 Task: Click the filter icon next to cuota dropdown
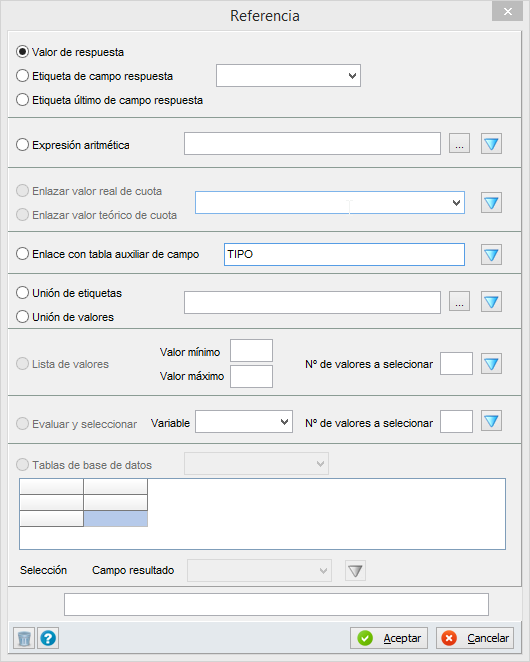[x=491, y=203]
